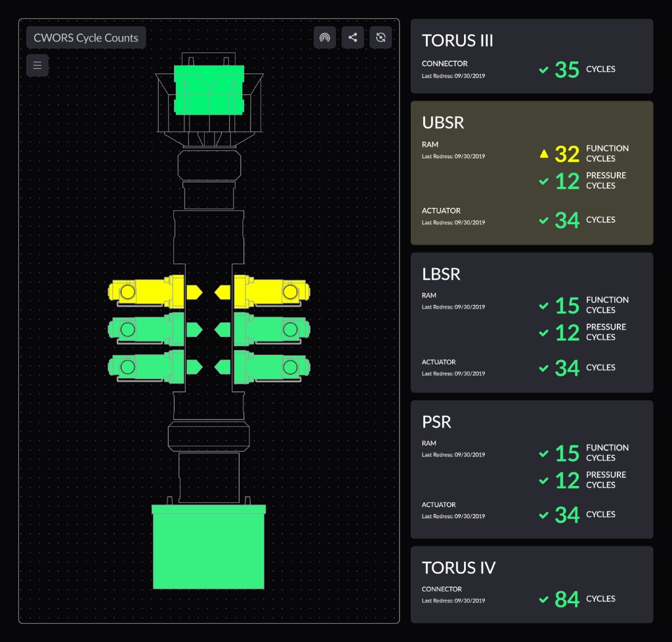This screenshot has height=642, width=672.
Task: Click the PSR 34 actuator cycles value
Action: click(x=567, y=515)
